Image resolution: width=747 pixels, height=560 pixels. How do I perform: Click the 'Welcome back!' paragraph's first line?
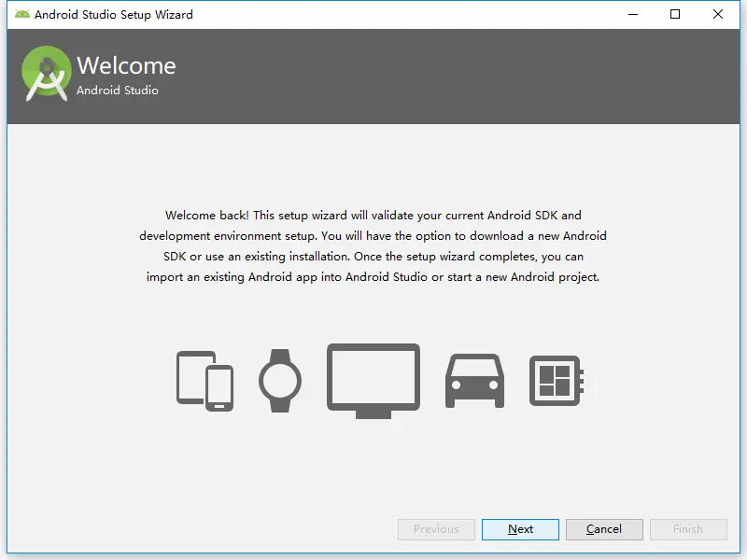373,216
